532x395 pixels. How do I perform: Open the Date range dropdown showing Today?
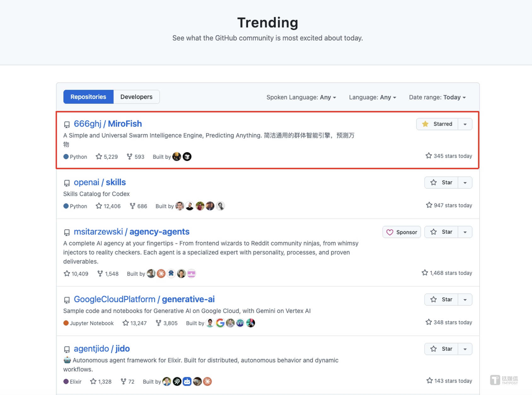click(437, 97)
